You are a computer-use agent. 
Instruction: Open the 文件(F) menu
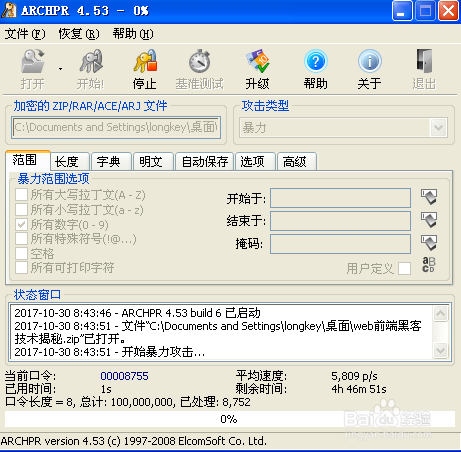[x=25, y=34]
